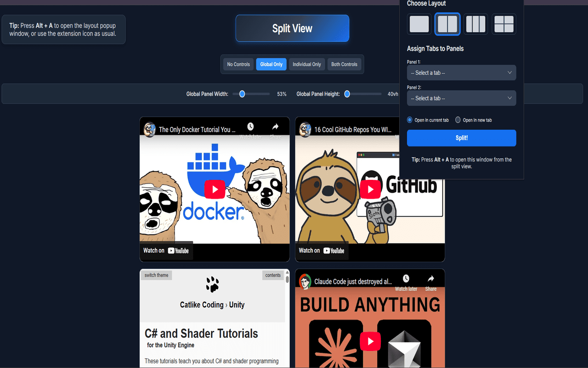Click Watch later on the Claude Code video
Viewport: 588px width, 368px height.
pos(406,282)
